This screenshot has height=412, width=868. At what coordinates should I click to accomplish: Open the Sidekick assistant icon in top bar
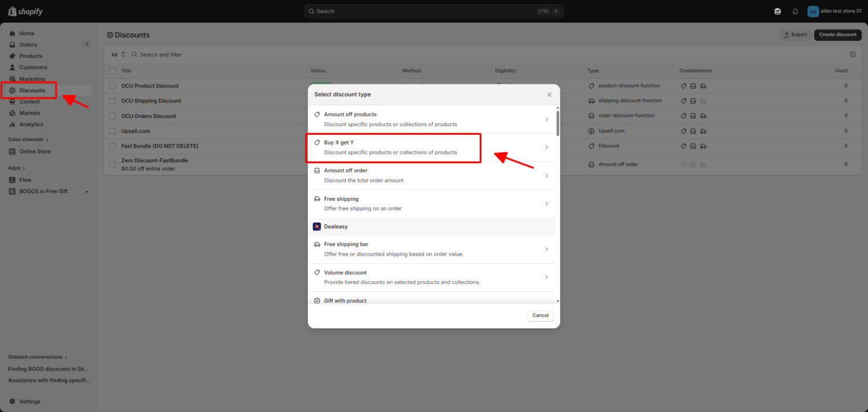pos(778,12)
